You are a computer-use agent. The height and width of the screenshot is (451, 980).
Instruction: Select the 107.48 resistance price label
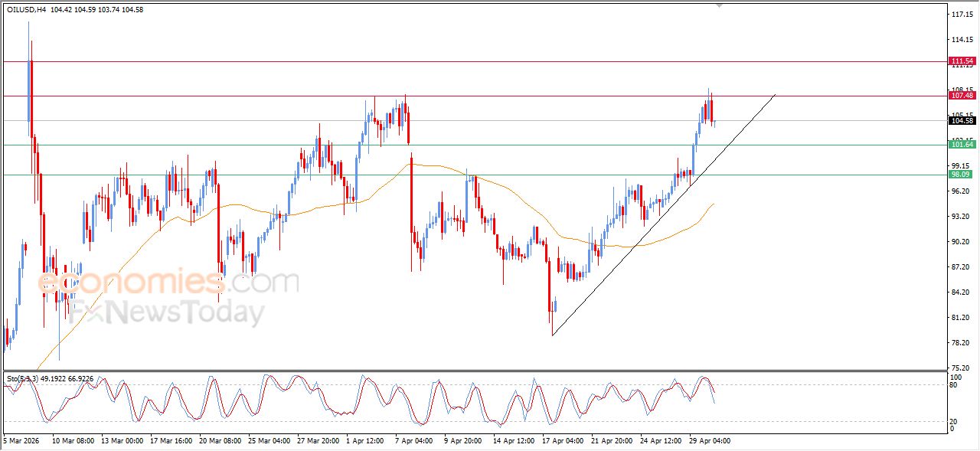point(962,96)
